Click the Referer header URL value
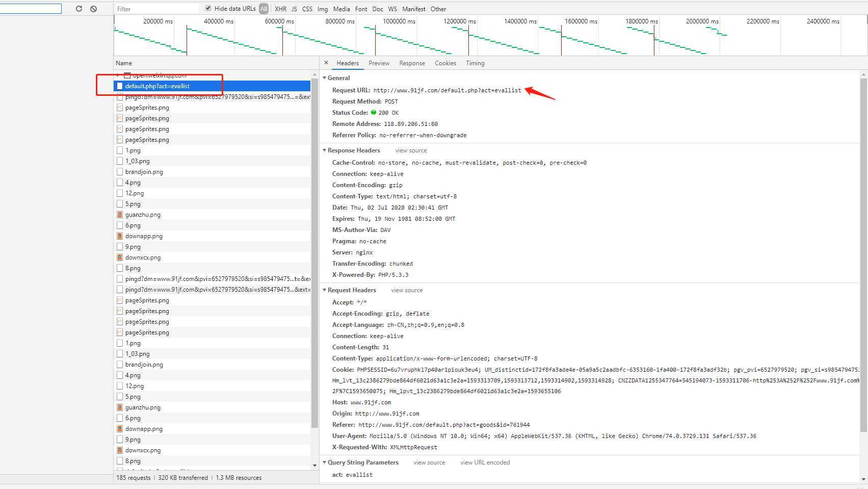 (444, 425)
